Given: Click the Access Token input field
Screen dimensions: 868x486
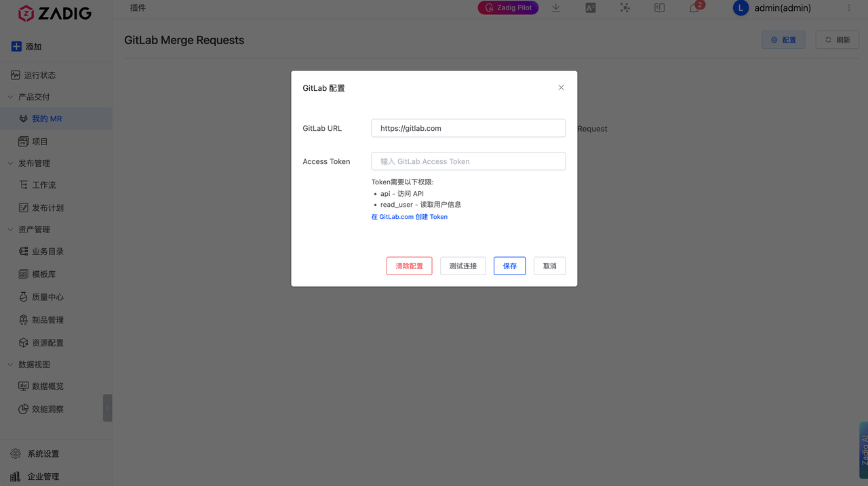Looking at the screenshot, I should (x=468, y=161).
